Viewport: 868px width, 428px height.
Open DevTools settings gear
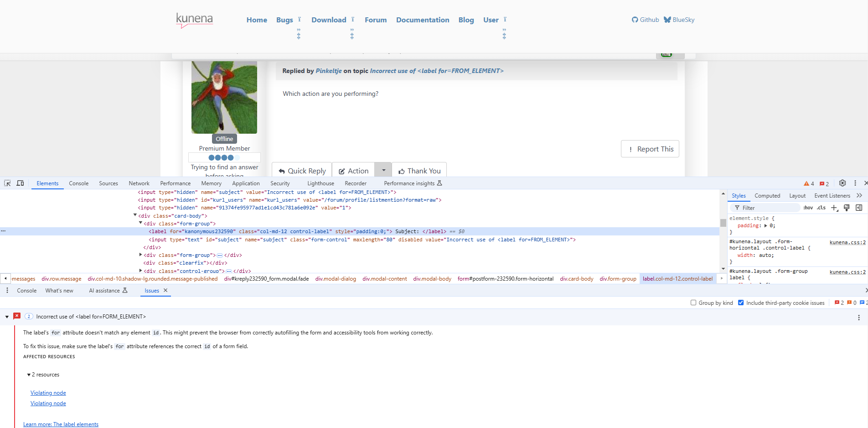click(842, 183)
